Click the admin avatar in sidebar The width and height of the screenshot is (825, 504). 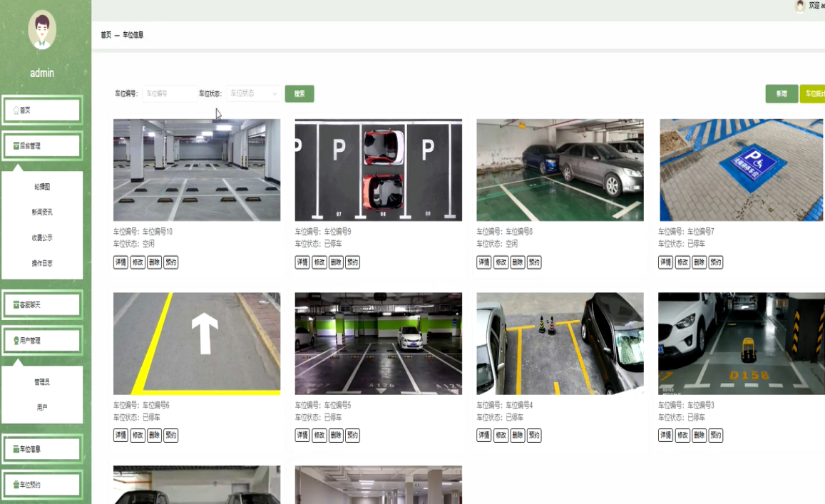(42, 30)
